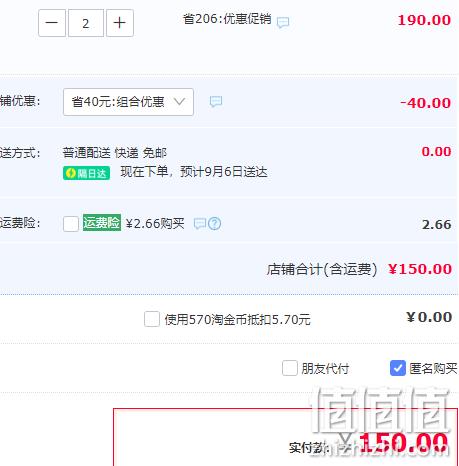This screenshot has width=459, height=466.
Task: Click the green 隔日达 badge
Action: click(x=86, y=173)
